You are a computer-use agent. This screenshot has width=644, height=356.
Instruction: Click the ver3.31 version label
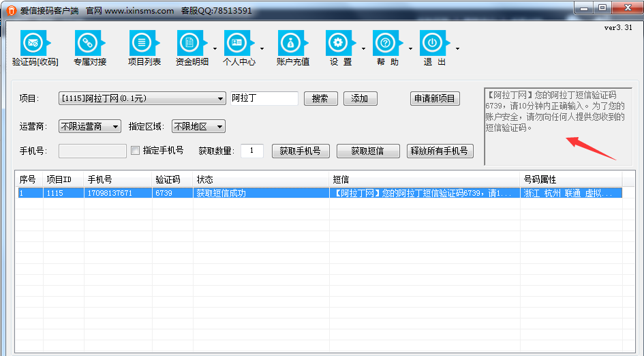click(x=618, y=27)
